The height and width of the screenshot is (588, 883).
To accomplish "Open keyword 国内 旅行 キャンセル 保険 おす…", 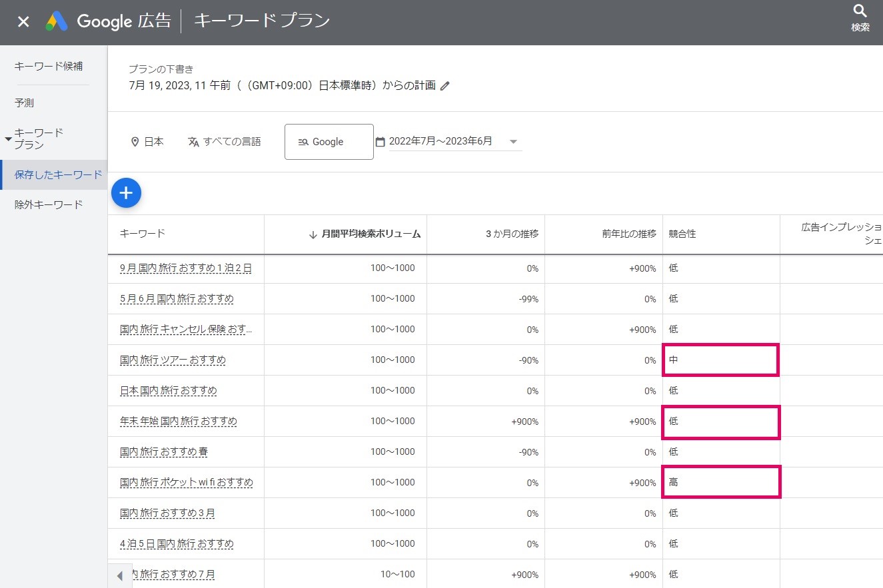I will pyautogui.click(x=186, y=330).
